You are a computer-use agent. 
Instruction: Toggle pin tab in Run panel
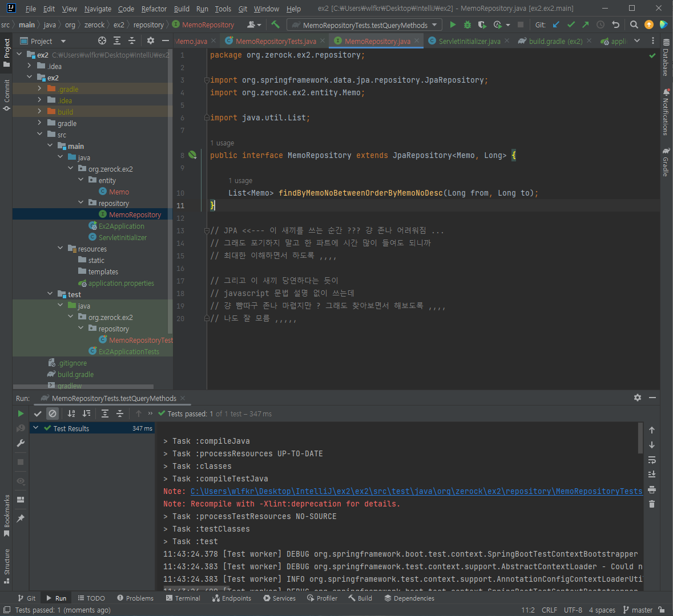pos(21,518)
